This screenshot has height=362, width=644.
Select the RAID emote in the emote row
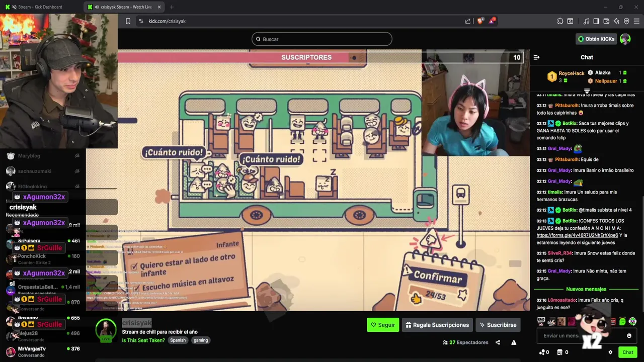tap(541, 321)
